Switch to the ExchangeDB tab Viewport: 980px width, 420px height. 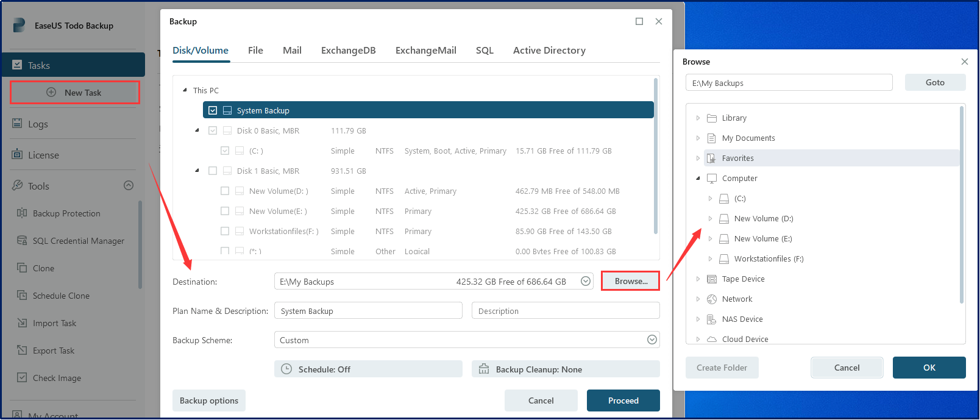[348, 51]
